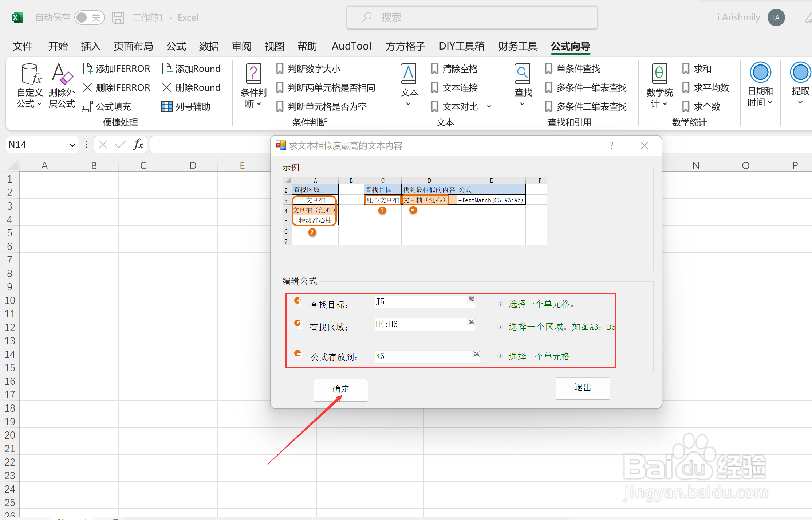Click the 自定义公式 custom formula icon
The image size is (812, 520).
(x=31, y=74)
